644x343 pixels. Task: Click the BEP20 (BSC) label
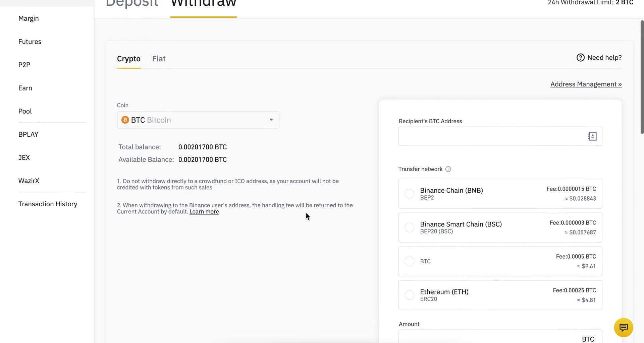[x=436, y=231]
